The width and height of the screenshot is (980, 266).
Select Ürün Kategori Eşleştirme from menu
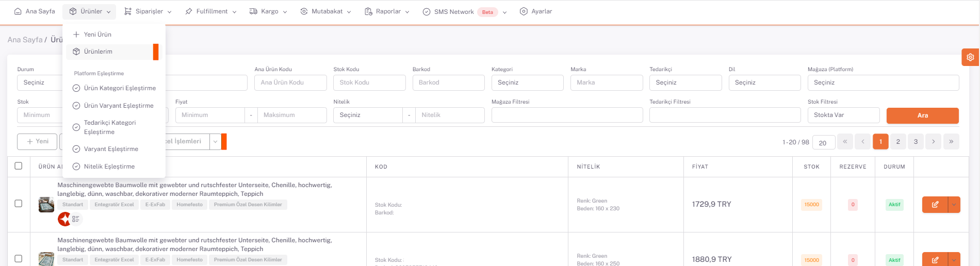point(119,88)
